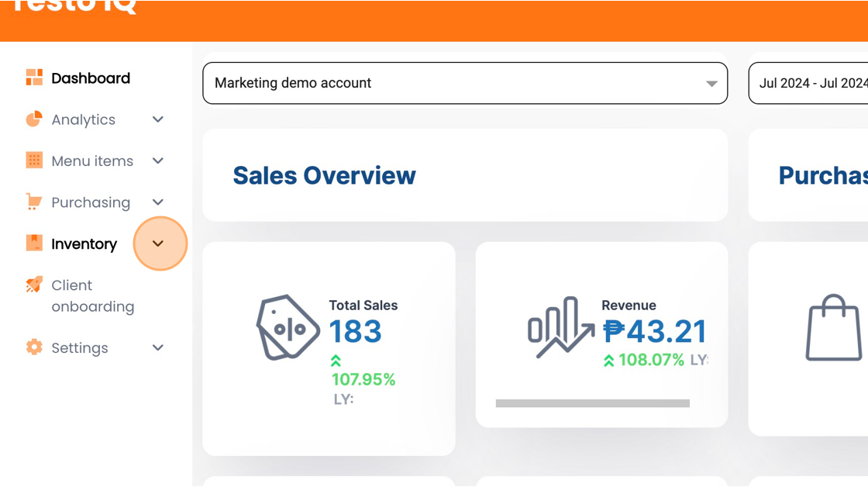This screenshot has height=487, width=868.
Task: Click the Purchasing cart icon
Action: [34, 202]
